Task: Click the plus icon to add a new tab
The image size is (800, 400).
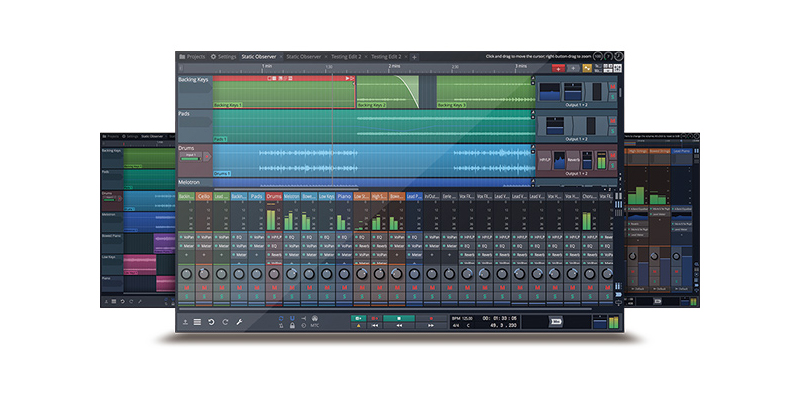Action: (414, 57)
